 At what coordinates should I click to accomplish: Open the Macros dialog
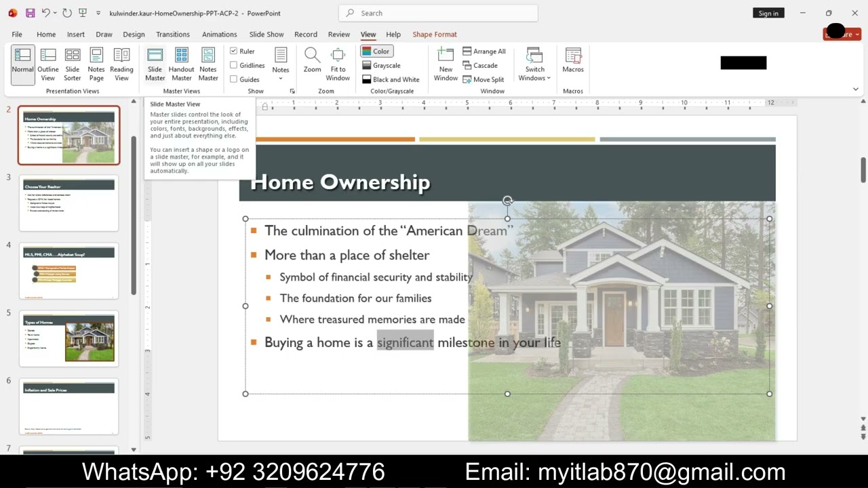point(573,60)
